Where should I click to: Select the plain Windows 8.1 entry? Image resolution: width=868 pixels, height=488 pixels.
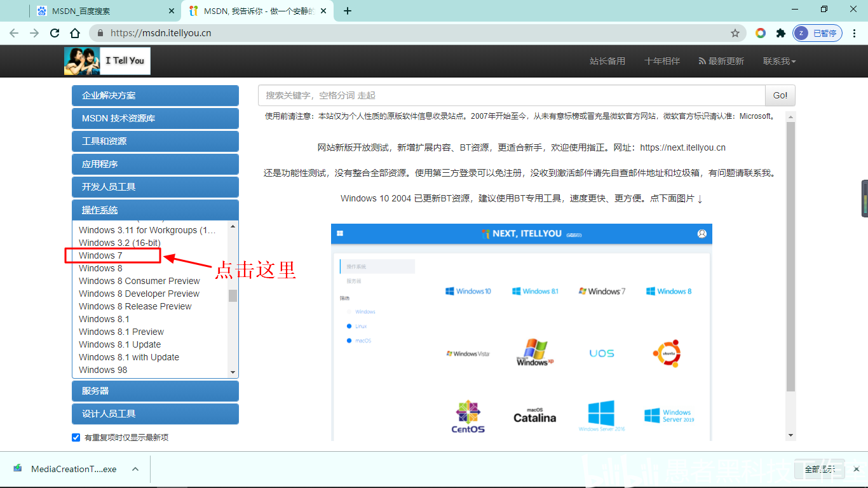pyautogui.click(x=104, y=319)
